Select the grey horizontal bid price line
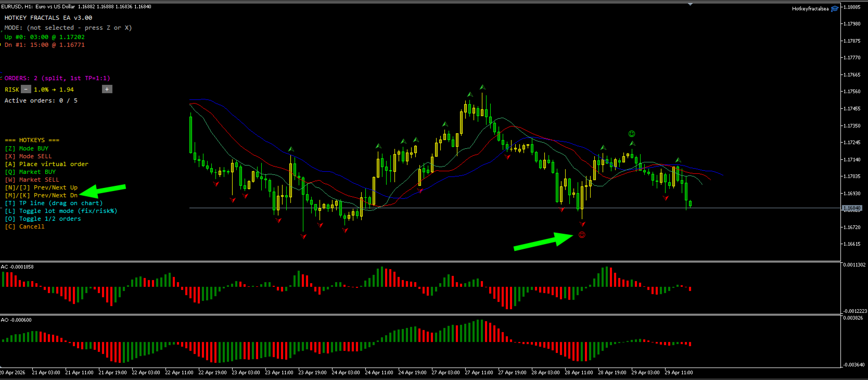The image size is (868, 380). point(515,208)
